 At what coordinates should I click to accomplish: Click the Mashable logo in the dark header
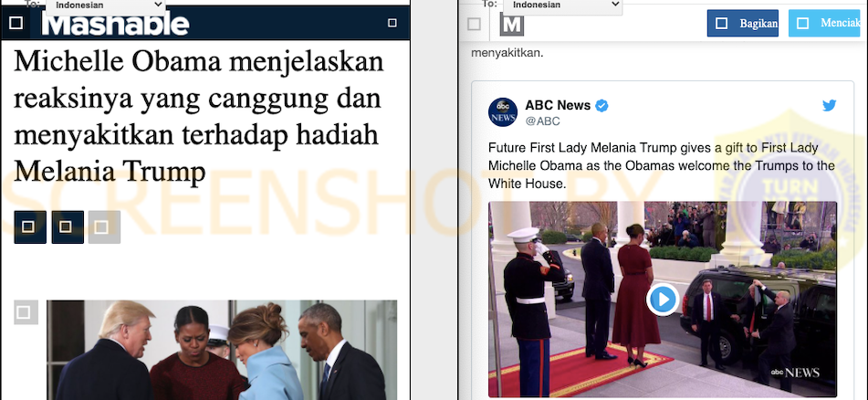(x=116, y=25)
